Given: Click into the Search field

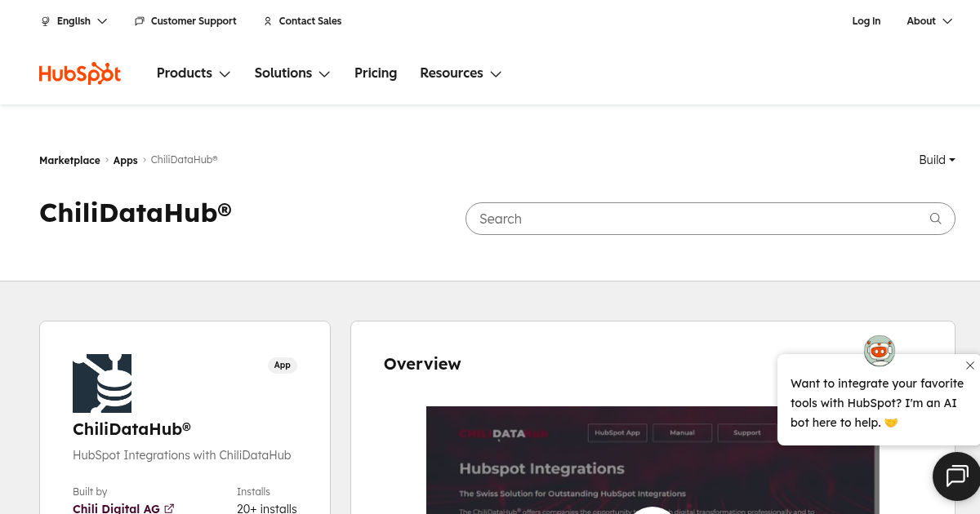Looking at the screenshot, I should [710, 219].
